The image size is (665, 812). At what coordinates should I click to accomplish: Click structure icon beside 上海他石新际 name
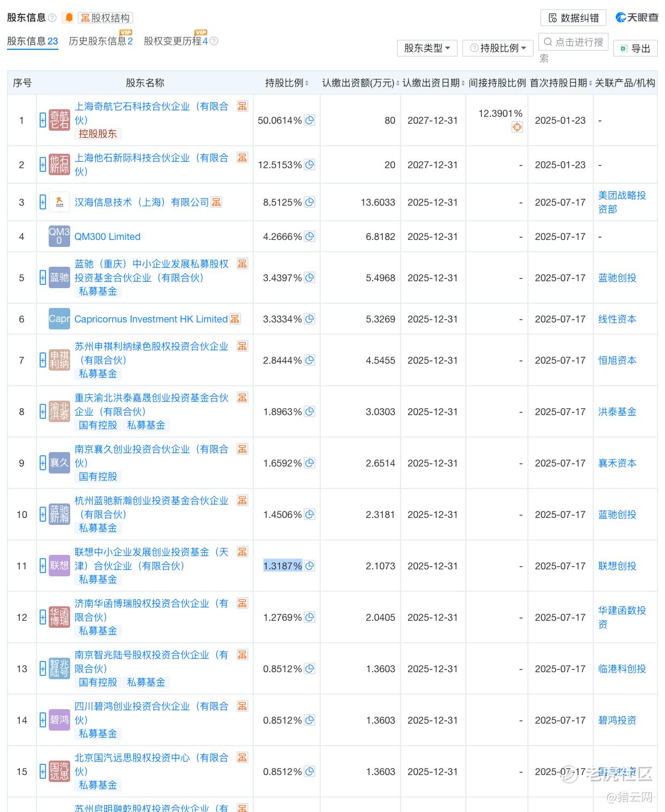tap(243, 157)
